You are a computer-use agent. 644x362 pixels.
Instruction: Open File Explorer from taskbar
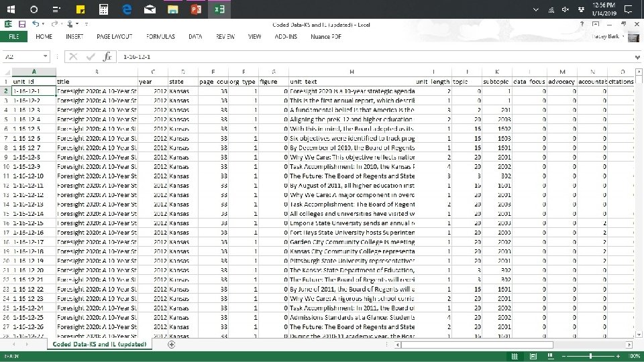click(x=173, y=9)
